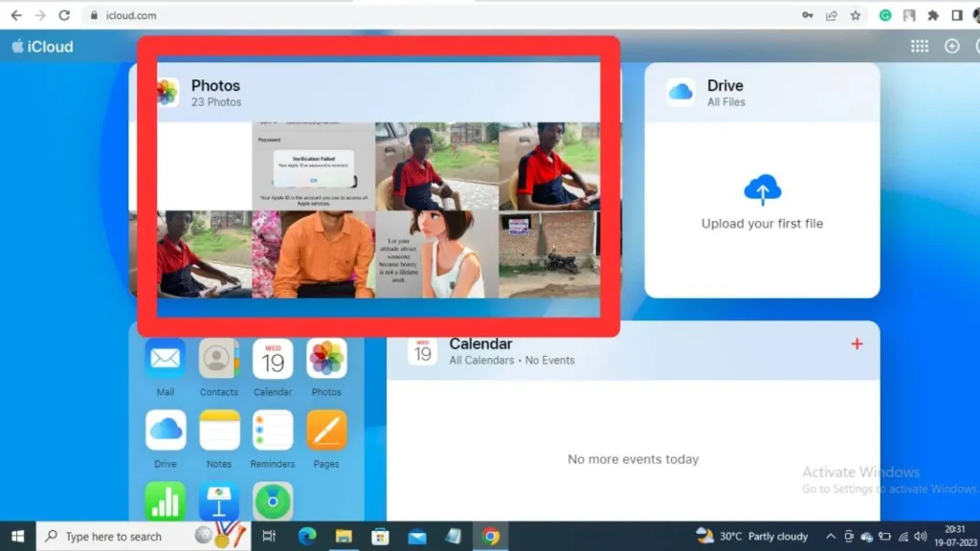
Task: Open the Pages app icon
Action: coord(326,430)
